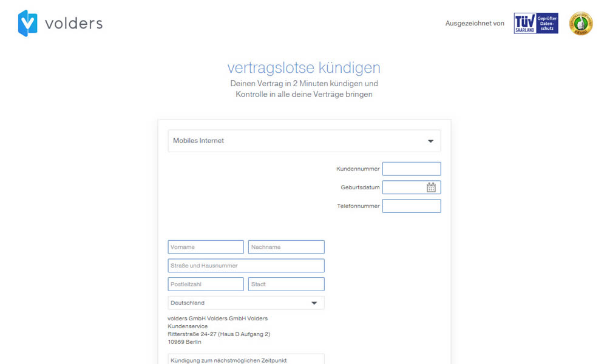Image resolution: width=607 pixels, height=364 pixels.
Task: Click the vertragslotse kündigen heading
Action: (303, 67)
